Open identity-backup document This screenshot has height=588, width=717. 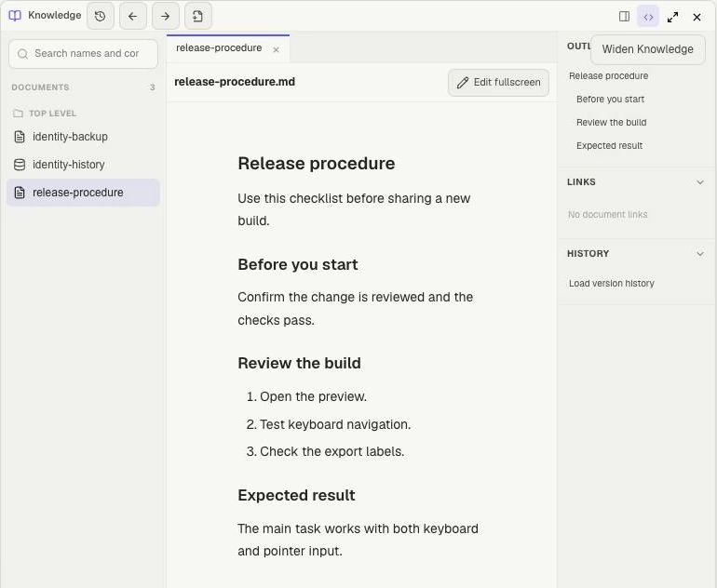83,137
